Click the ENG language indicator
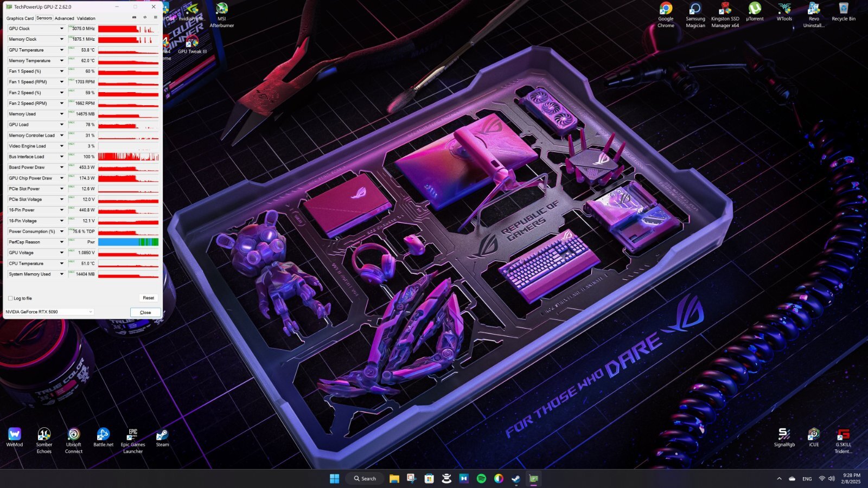This screenshot has width=868, height=488. pos(807,479)
